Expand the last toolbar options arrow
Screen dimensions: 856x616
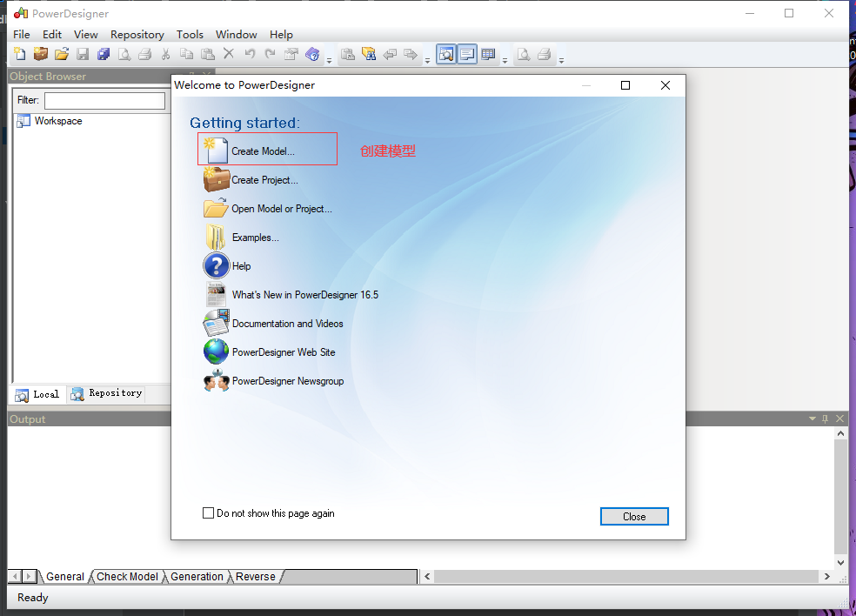(x=561, y=60)
